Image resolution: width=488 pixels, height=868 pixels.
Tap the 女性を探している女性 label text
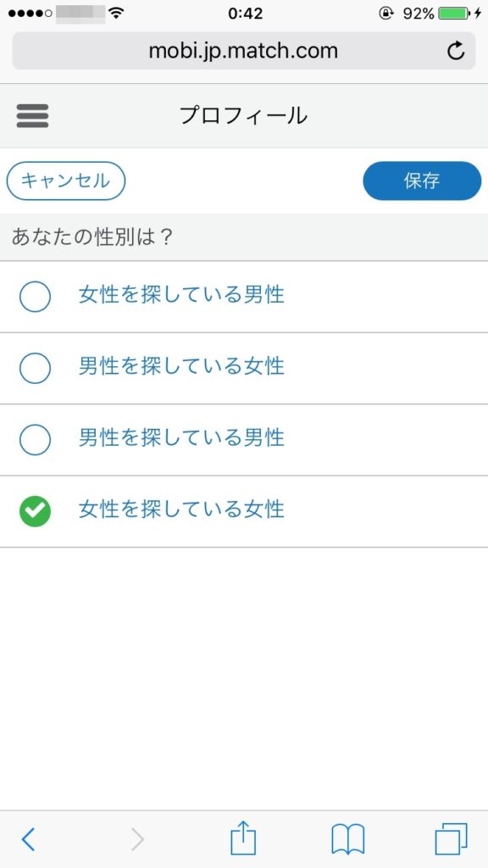pos(181,509)
